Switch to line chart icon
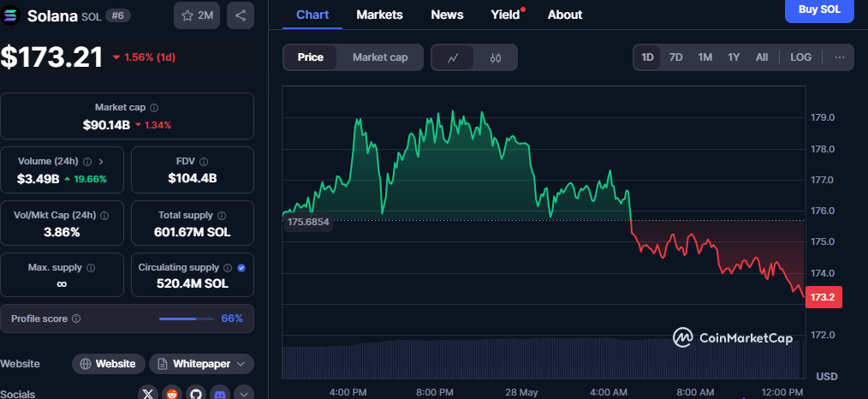Viewport: 868px width, 399px height. [453, 57]
